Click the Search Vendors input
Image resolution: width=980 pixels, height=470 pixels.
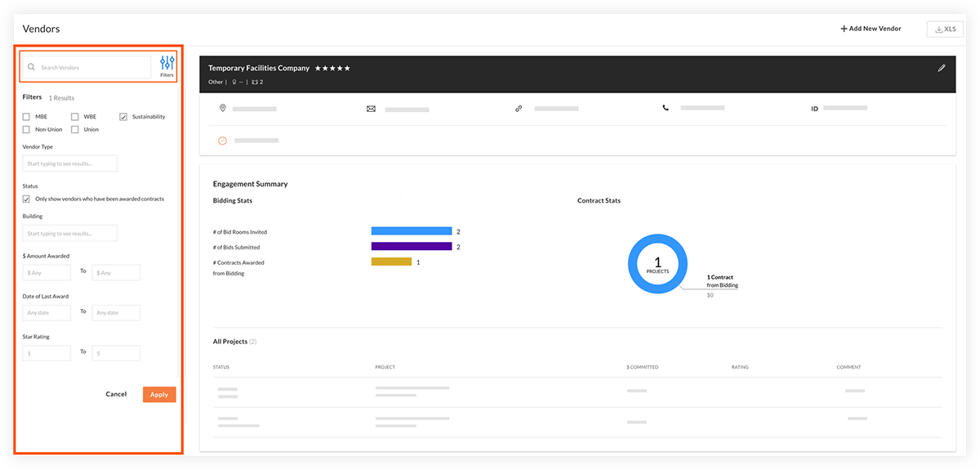point(87,67)
